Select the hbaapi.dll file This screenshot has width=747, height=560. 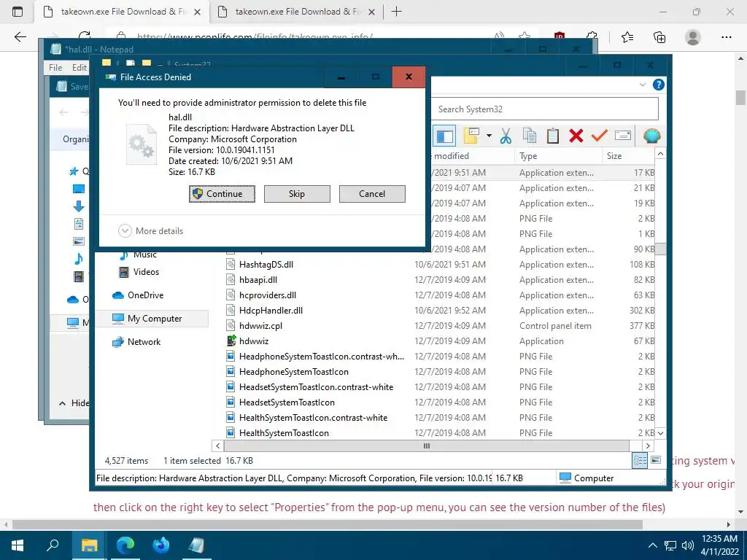tap(258, 279)
